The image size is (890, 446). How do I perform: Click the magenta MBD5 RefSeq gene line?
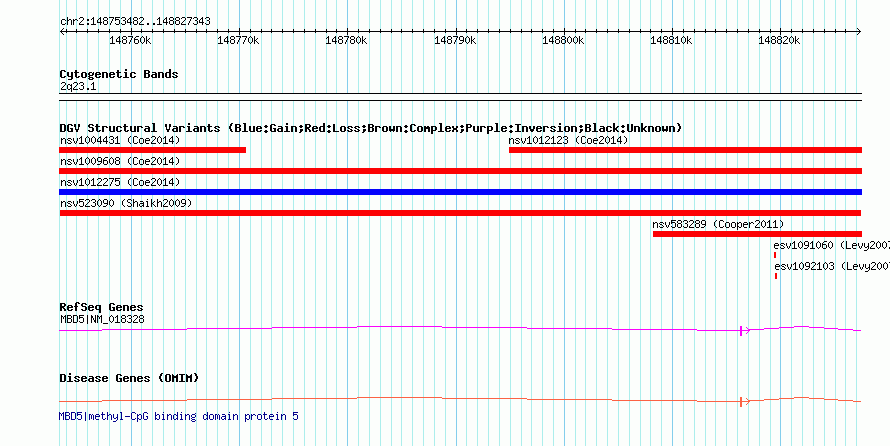pos(460,329)
